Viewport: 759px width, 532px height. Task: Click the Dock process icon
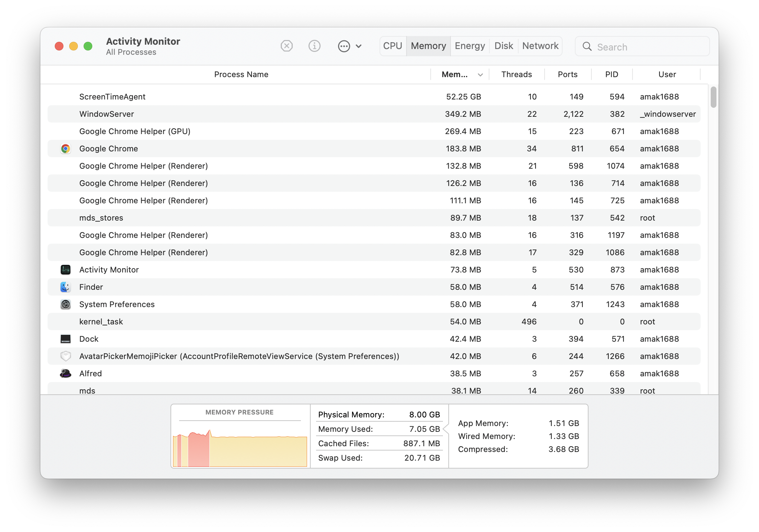coord(66,339)
